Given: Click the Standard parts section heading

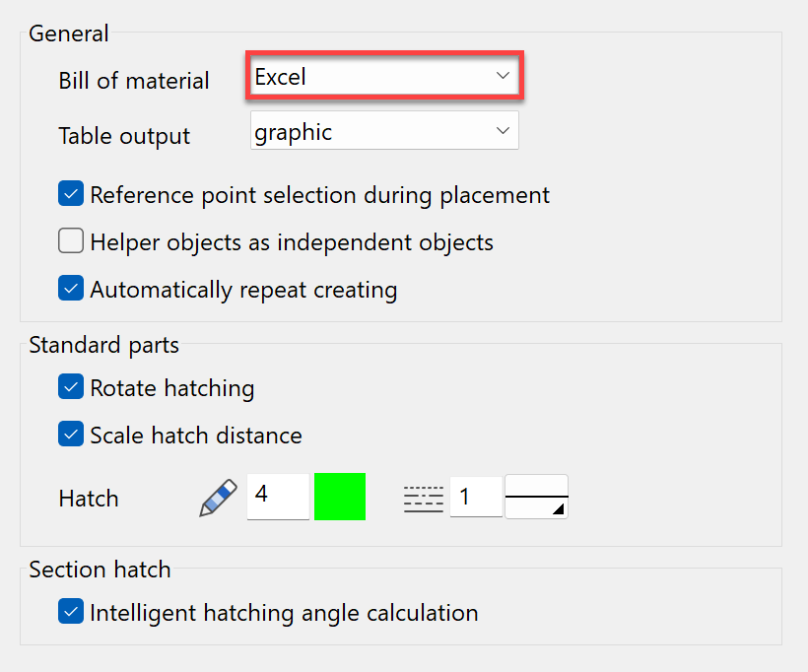Looking at the screenshot, I should tap(103, 345).
